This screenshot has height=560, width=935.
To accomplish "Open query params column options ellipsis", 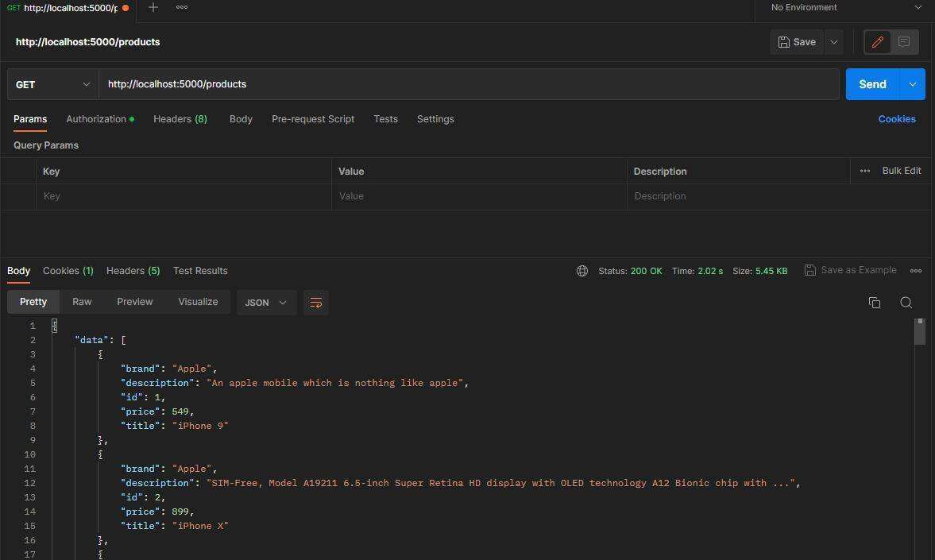I will [864, 171].
